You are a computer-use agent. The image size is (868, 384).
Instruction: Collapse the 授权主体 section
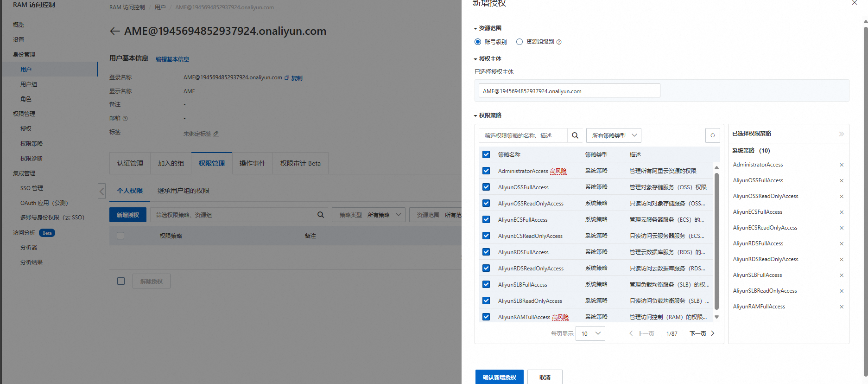pos(475,59)
